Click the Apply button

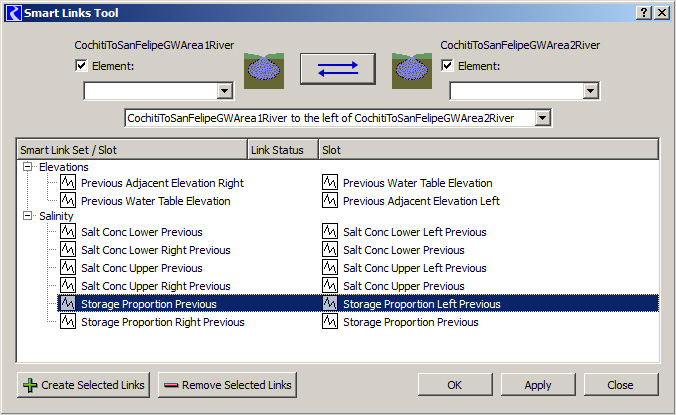538,385
